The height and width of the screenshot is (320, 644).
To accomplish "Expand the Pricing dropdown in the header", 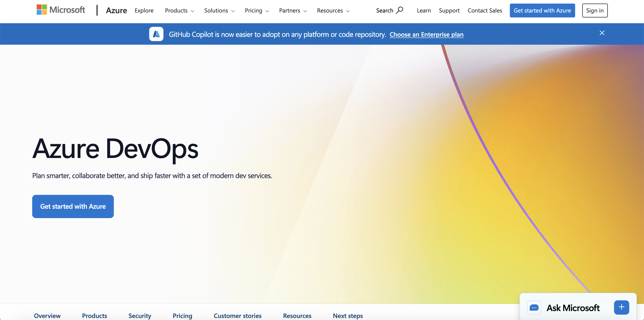I will coord(256,11).
